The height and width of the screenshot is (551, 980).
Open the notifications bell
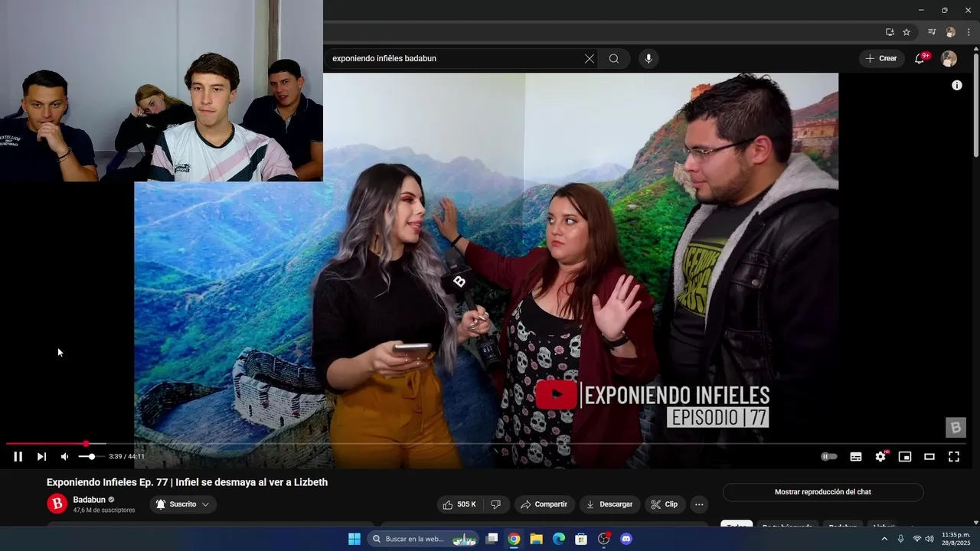tap(920, 59)
